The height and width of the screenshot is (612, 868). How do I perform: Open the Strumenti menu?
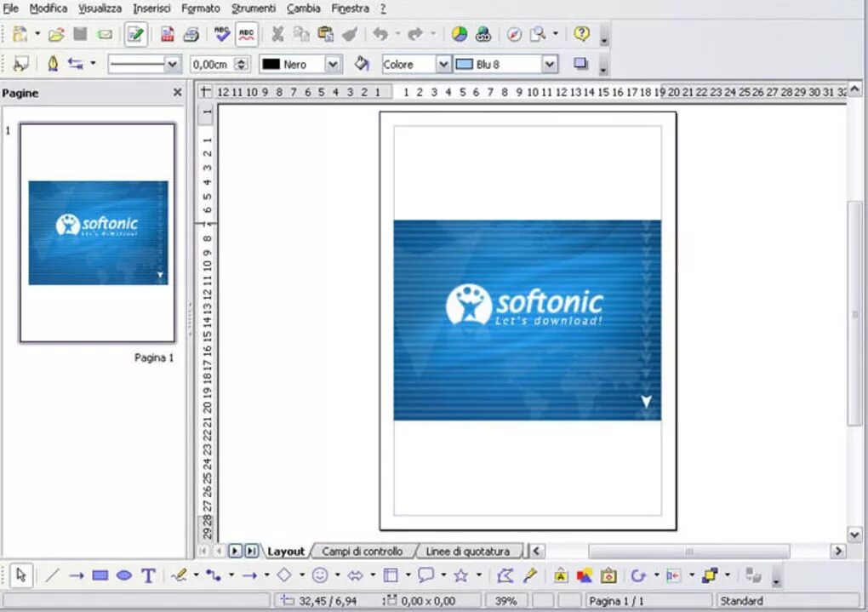[x=253, y=9]
